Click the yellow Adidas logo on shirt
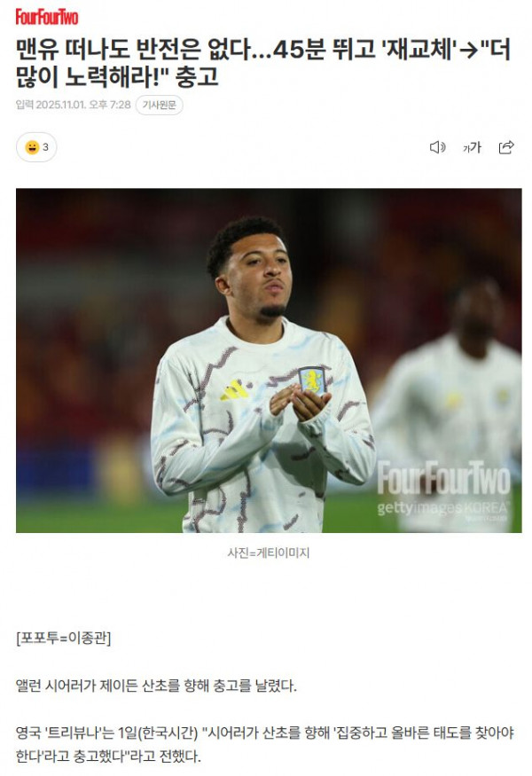This screenshot has width=532, height=776. tap(234, 390)
